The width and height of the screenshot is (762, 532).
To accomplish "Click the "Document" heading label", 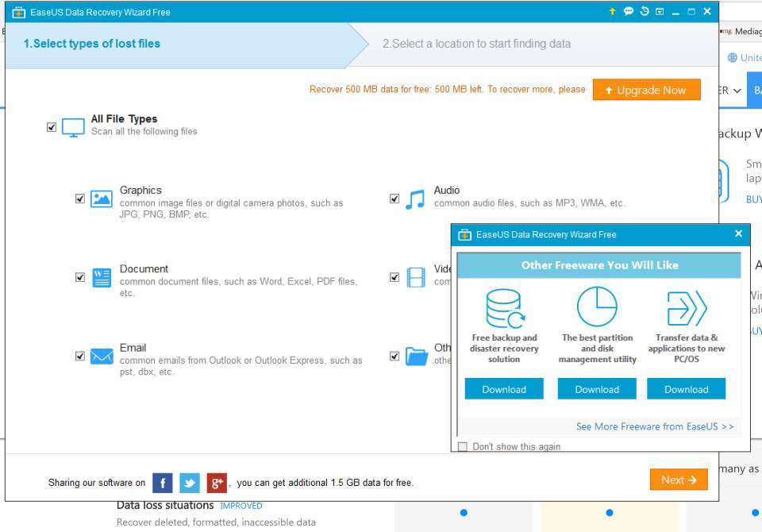I will coord(144,269).
